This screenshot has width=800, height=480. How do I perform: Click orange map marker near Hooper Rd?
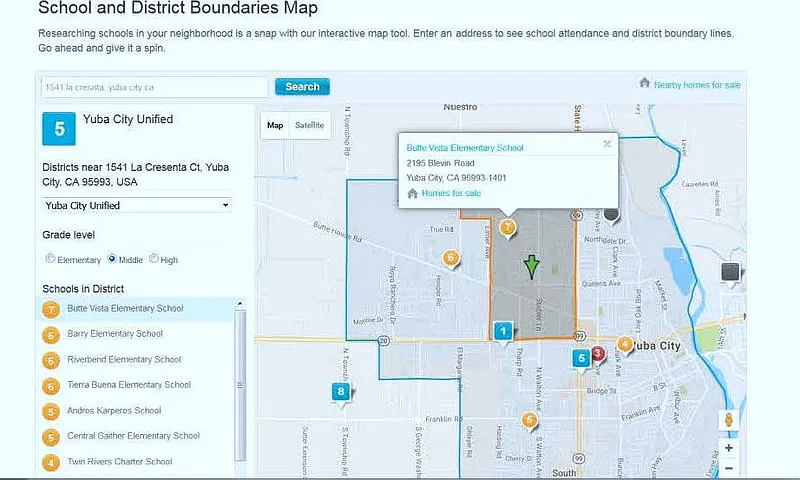451,259
